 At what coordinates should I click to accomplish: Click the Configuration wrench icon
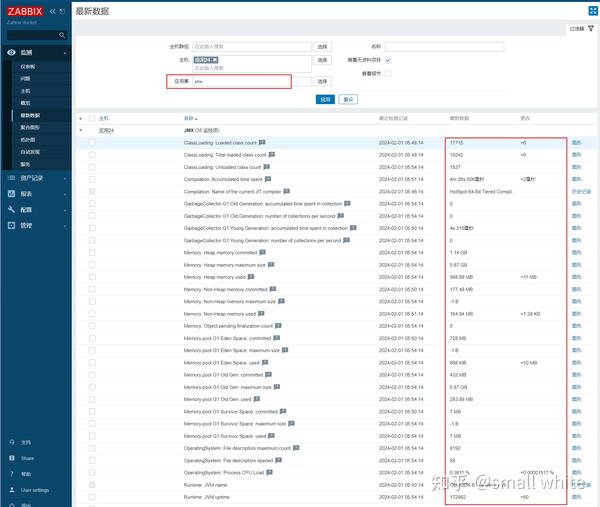click(11, 209)
